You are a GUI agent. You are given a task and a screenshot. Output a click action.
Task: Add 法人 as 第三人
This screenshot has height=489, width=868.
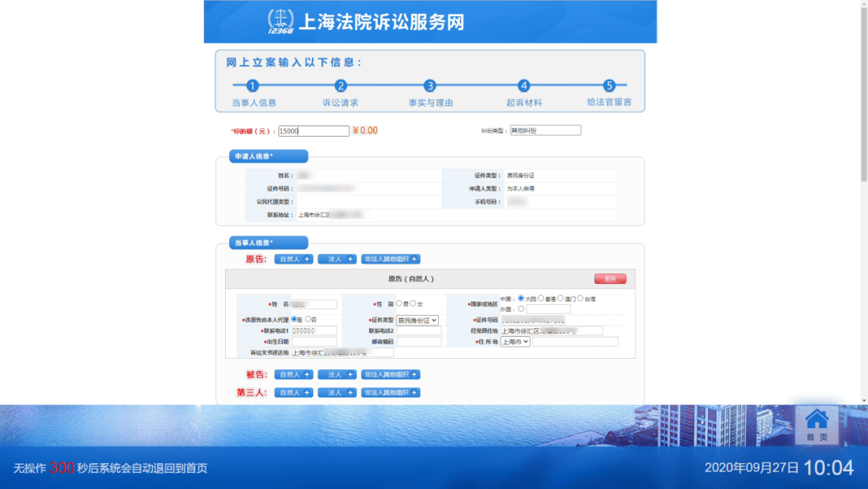click(337, 392)
